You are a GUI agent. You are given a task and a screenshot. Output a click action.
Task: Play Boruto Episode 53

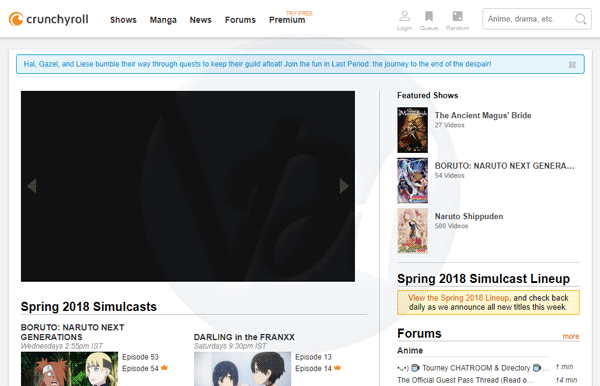pyautogui.click(x=140, y=357)
